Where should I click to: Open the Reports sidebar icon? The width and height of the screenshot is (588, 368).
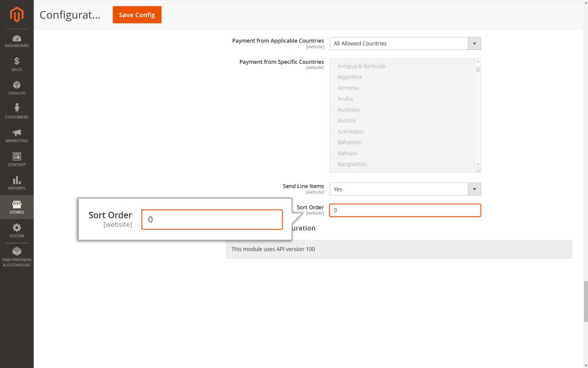pos(17,181)
